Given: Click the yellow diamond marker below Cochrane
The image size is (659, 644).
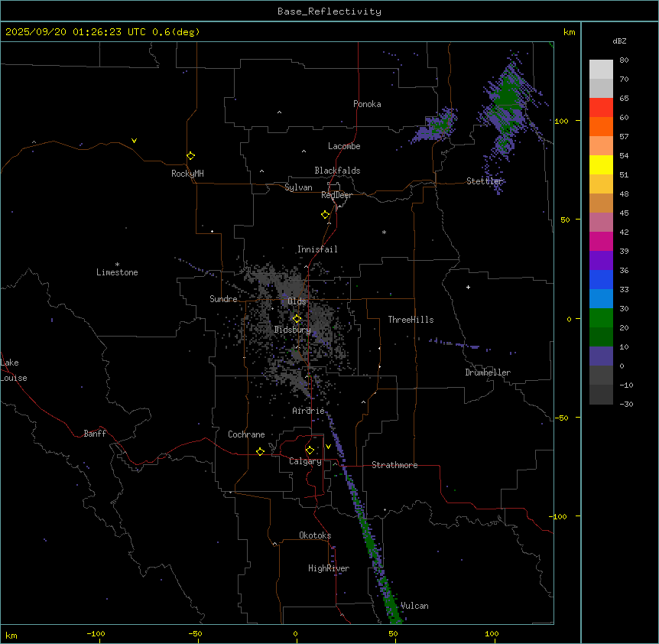Looking at the screenshot, I should coord(260,452).
